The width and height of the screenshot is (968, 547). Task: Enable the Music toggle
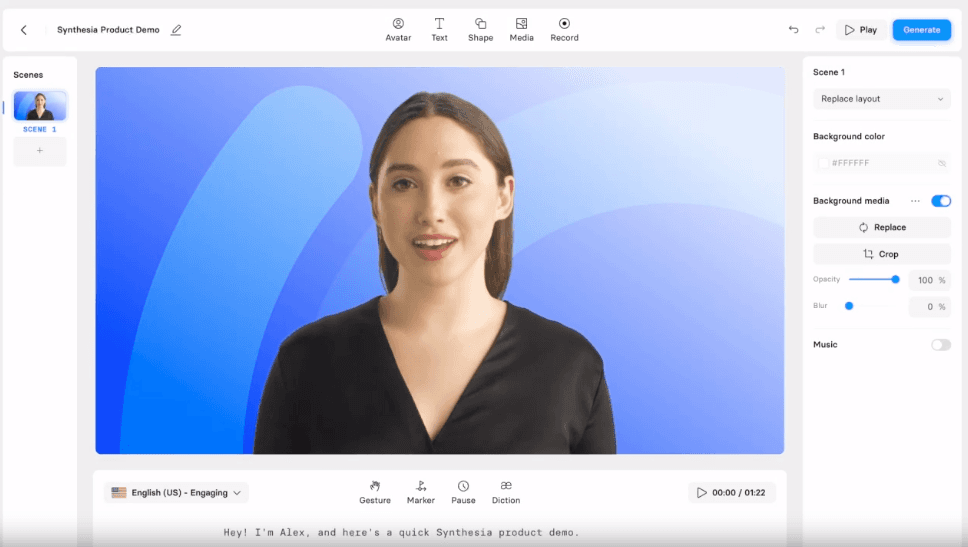point(940,345)
